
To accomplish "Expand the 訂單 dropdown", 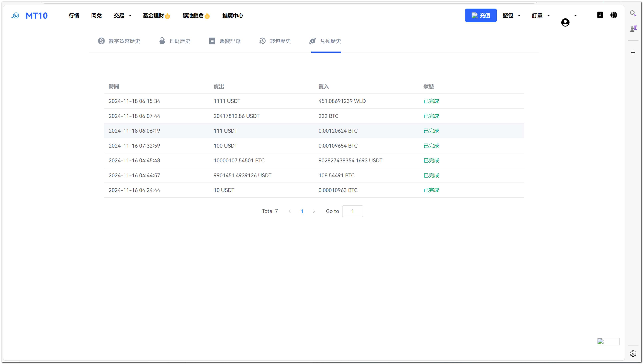I will [541, 15].
